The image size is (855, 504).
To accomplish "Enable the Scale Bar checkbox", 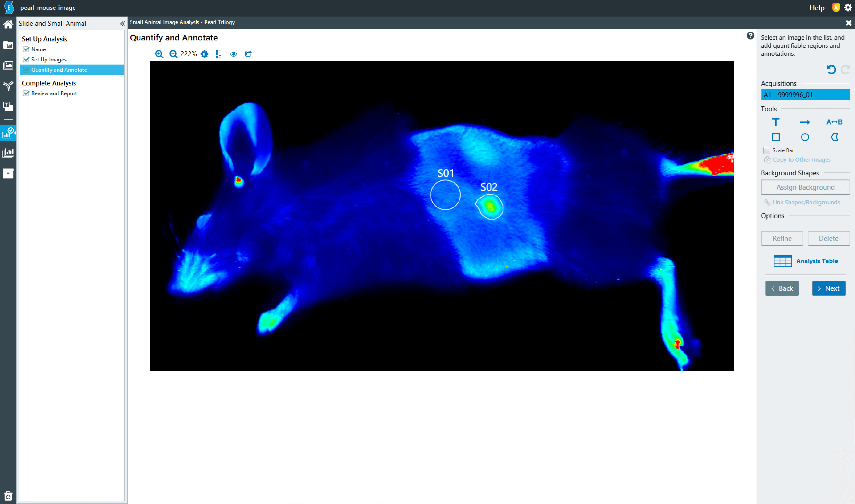I will tap(767, 150).
